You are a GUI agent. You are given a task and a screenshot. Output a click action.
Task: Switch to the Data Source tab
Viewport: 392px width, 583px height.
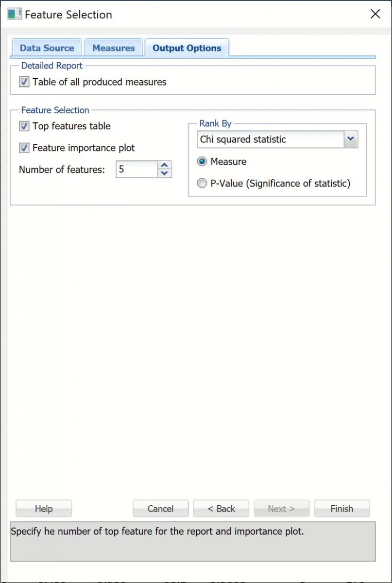click(x=47, y=48)
